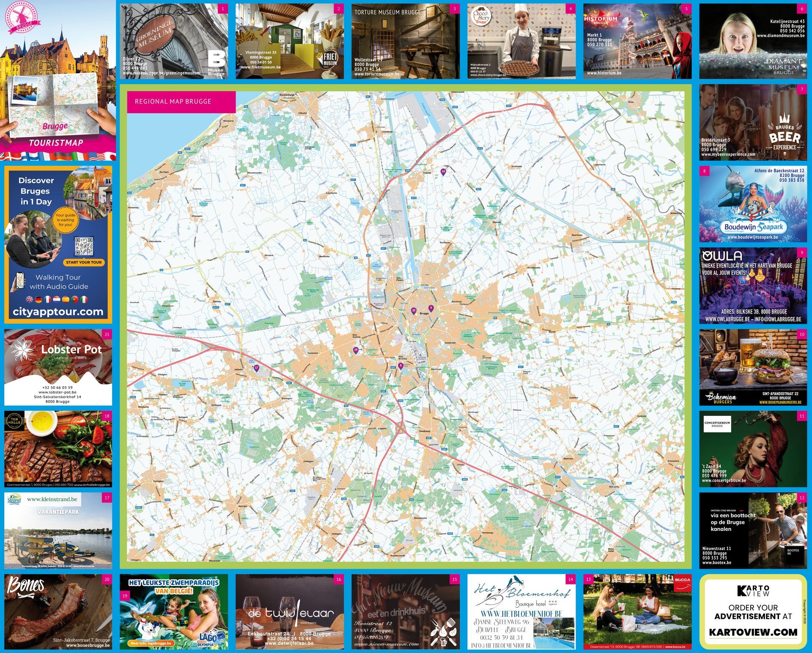Click the Friet Museum fries logo
The image size is (812, 653).
pyautogui.click(x=329, y=60)
